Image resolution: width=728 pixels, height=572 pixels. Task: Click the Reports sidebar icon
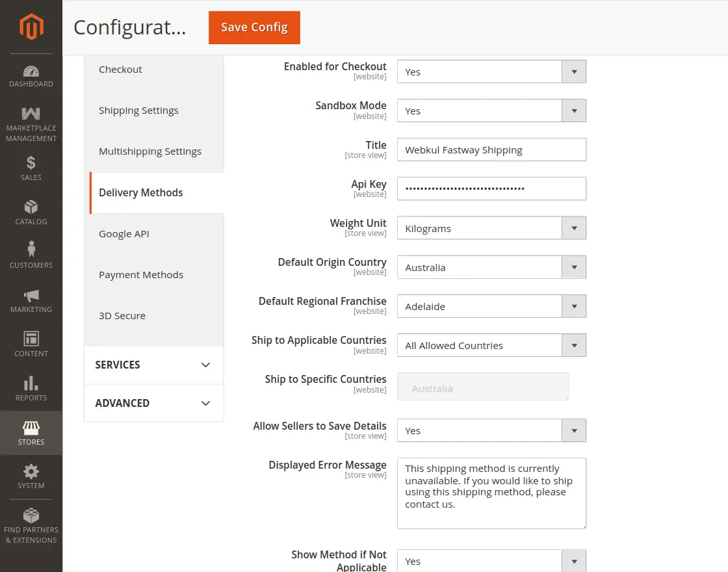pyautogui.click(x=31, y=384)
